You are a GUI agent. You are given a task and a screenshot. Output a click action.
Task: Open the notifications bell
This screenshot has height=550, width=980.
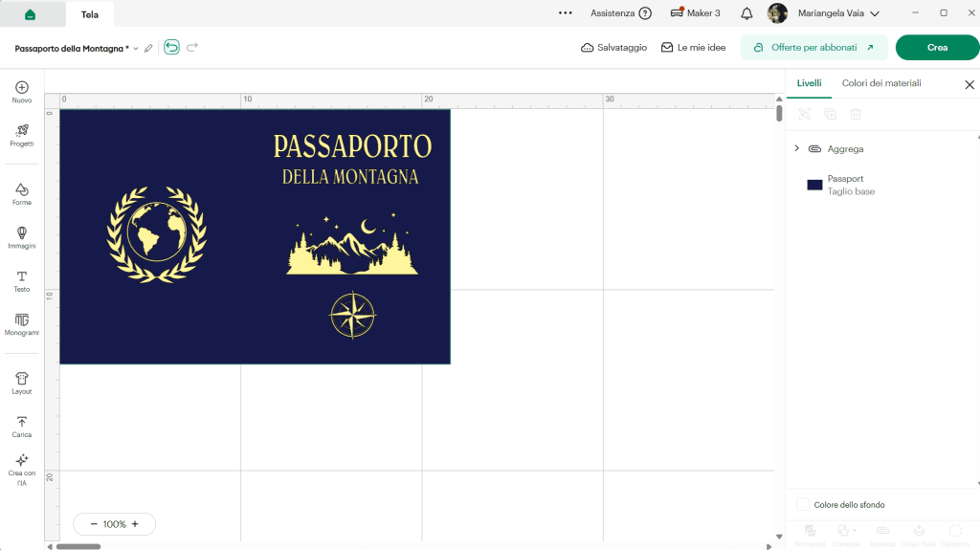click(x=746, y=13)
